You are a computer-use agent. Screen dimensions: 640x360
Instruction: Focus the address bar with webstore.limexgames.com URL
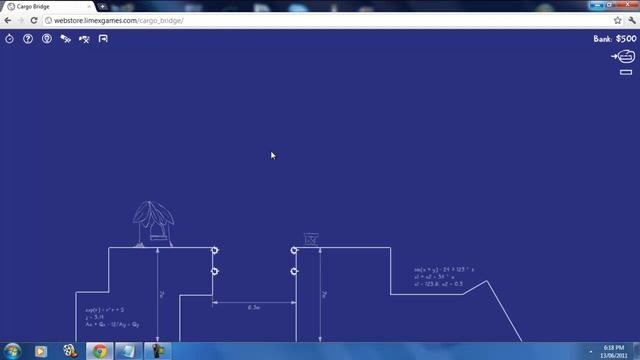(327, 20)
